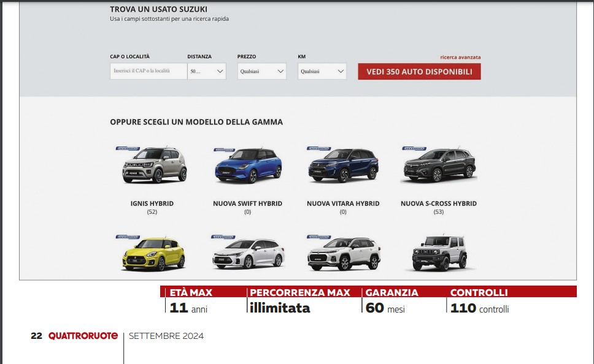Image resolution: width=594 pixels, height=364 pixels.
Task: Click the Hybrid badge above the white station wagon
Action: click(x=223, y=237)
